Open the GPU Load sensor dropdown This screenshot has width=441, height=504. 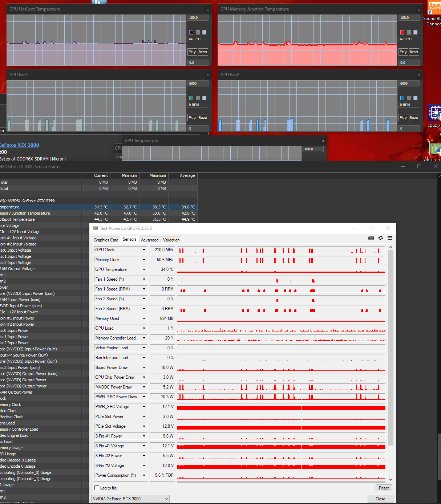tap(144, 328)
